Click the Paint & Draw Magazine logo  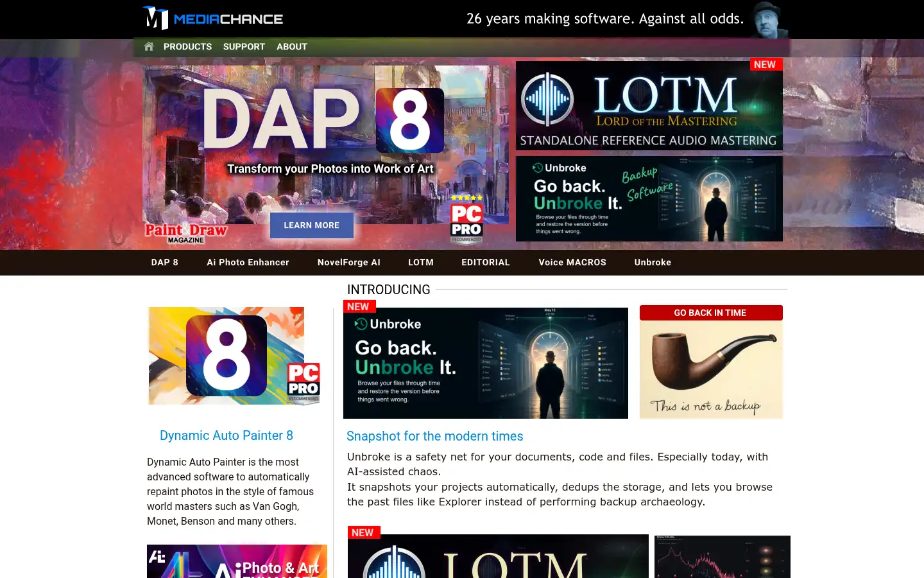click(x=186, y=234)
